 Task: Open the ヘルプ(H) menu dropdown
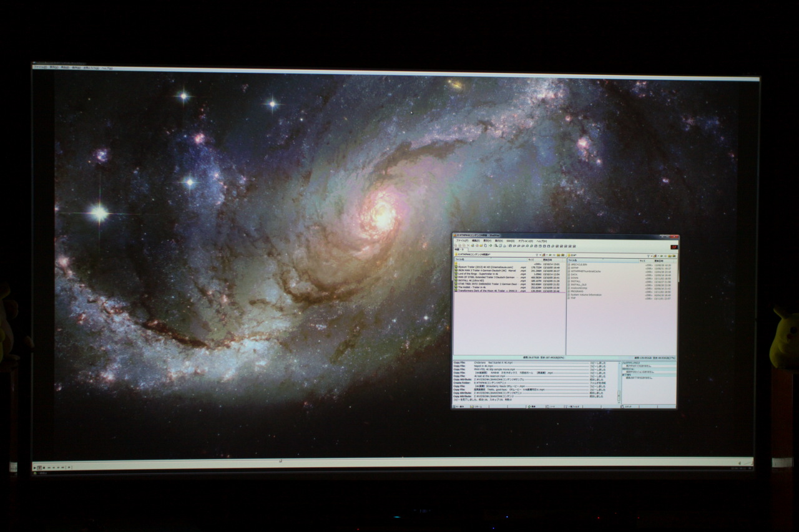(x=540, y=241)
